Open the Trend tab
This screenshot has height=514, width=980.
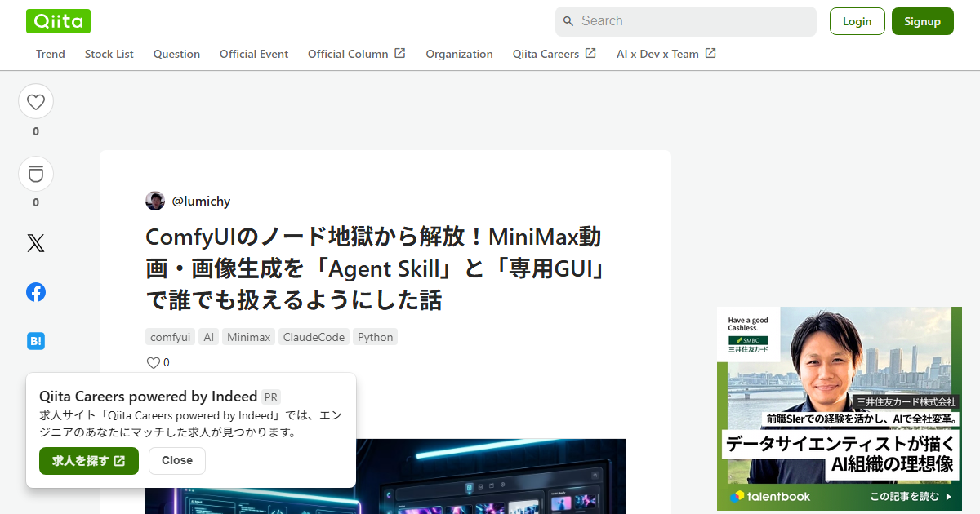(x=51, y=54)
